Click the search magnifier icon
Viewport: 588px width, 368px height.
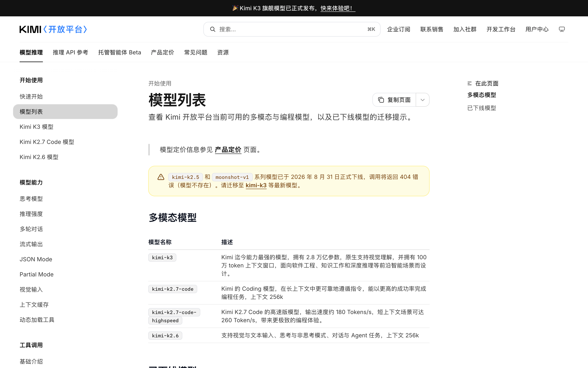click(x=213, y=29)
